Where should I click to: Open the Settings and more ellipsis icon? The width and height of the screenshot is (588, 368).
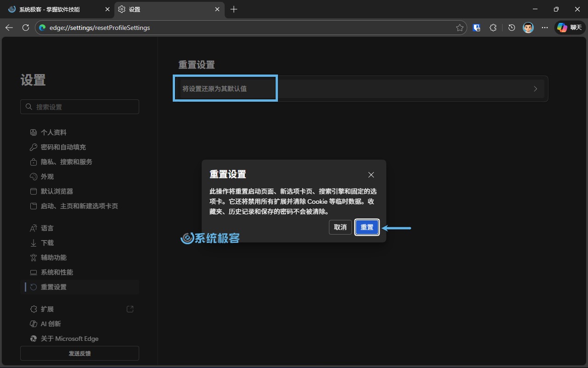(545, 28)
